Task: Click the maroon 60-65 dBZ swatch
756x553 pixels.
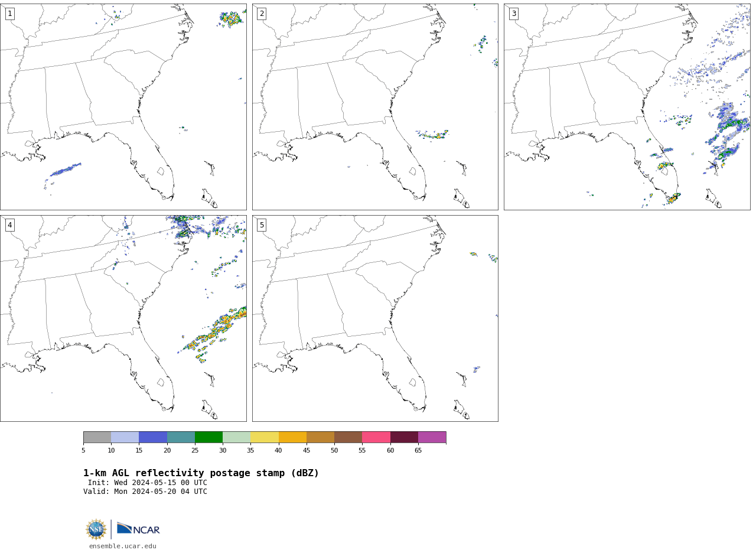Action: 404,437
